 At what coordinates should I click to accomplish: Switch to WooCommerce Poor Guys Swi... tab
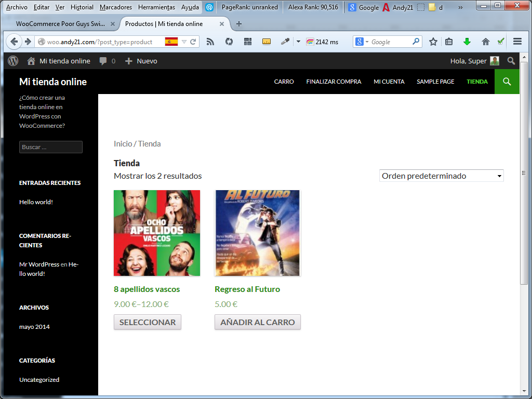click(61, 24)
